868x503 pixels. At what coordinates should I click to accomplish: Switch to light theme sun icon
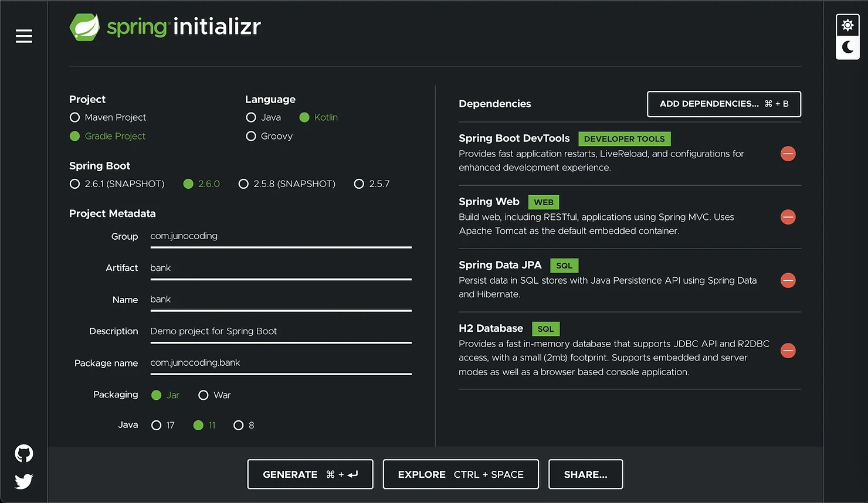click(x=847, y=25)
